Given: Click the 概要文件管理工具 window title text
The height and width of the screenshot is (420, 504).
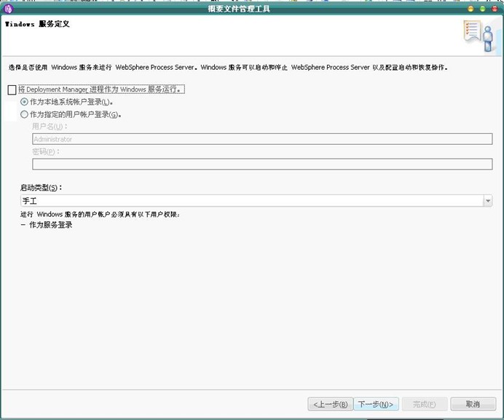Looking at the screenshot, I should (238, 9).
